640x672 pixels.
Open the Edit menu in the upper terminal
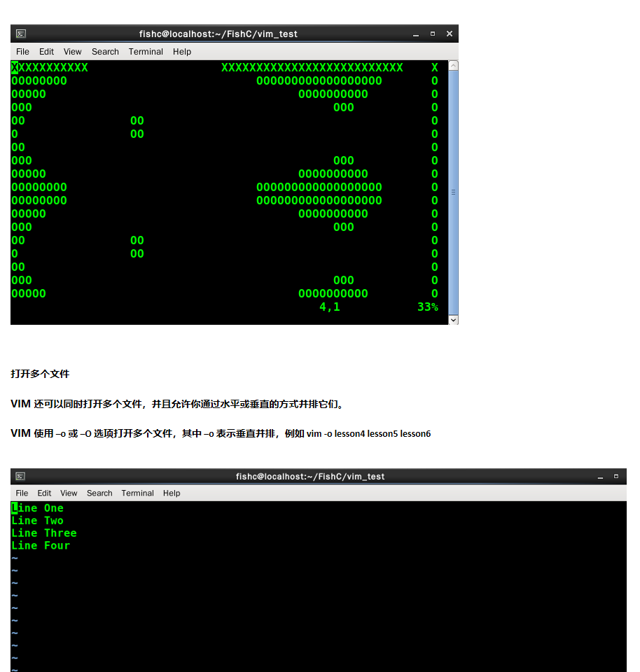click(x=46, y=52)
